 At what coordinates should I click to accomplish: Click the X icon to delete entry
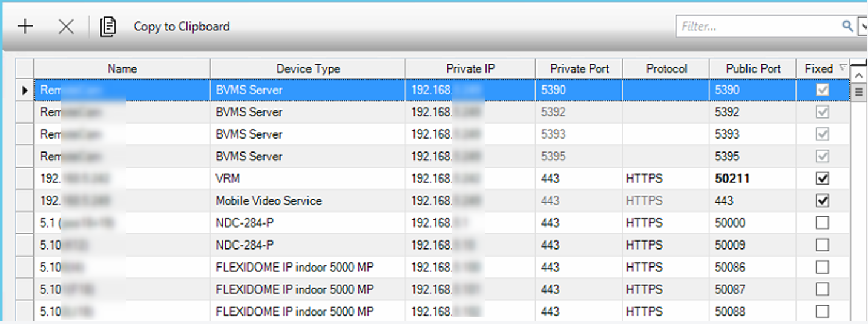(x=65, y=27)
